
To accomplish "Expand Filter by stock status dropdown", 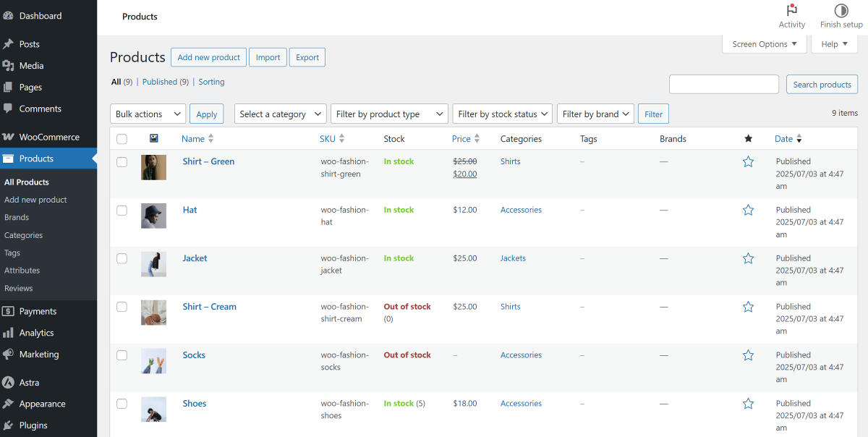I will tap(503, 114).
